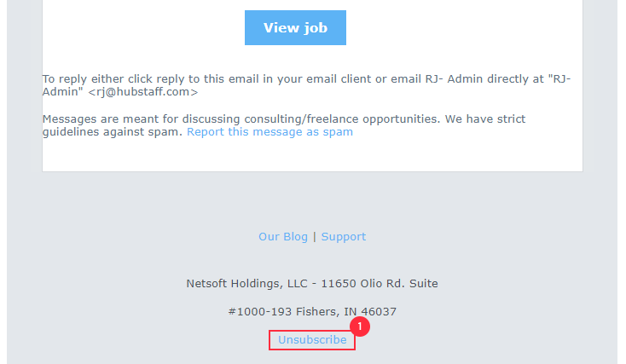
Task: Open the Report this message as spam link
Action: [270, 132]
